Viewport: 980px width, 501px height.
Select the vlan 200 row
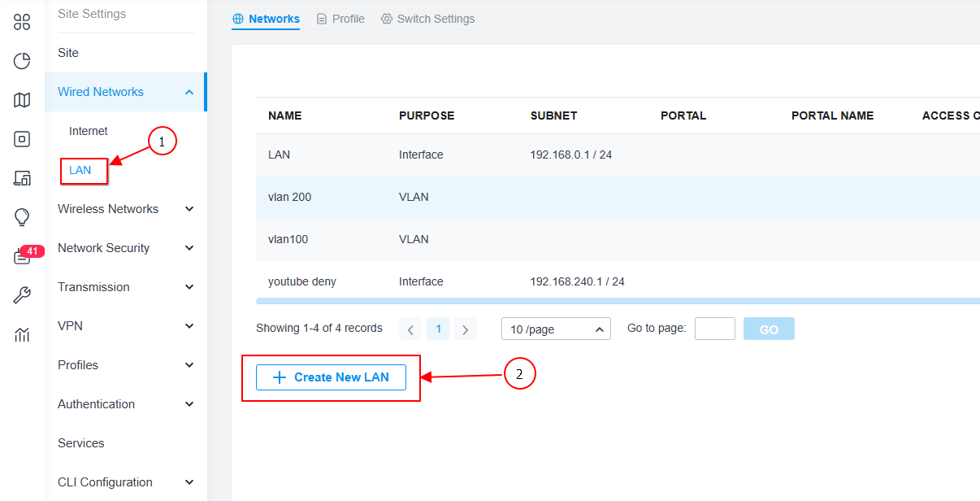point(618,197)
